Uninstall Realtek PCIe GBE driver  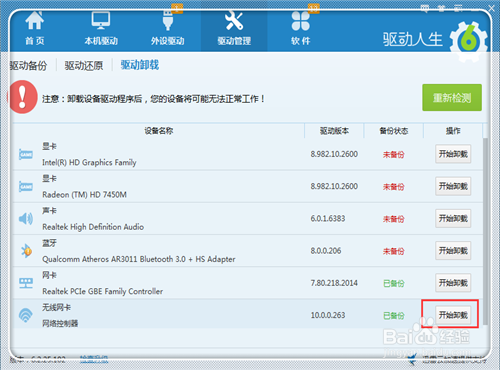point(453,283)
